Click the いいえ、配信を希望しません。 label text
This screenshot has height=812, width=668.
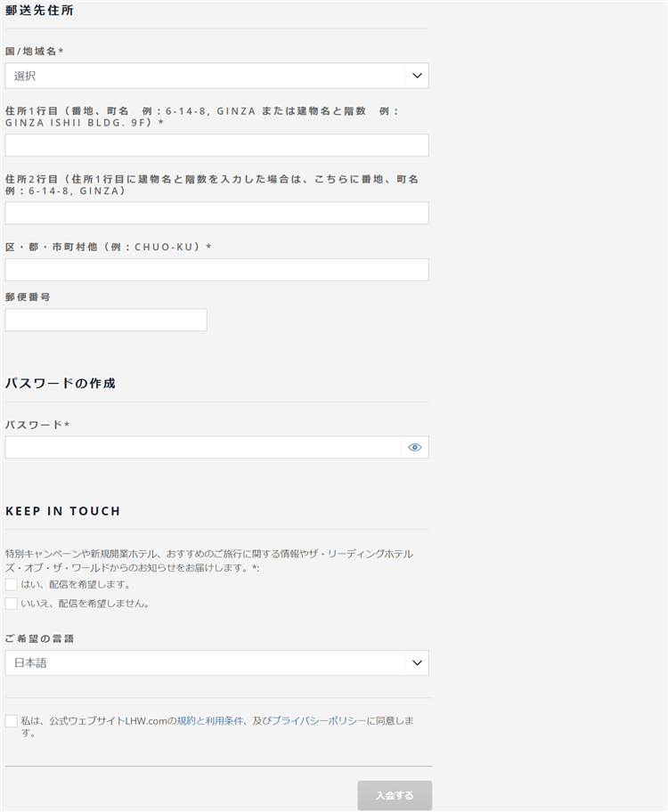pos(86,604)
